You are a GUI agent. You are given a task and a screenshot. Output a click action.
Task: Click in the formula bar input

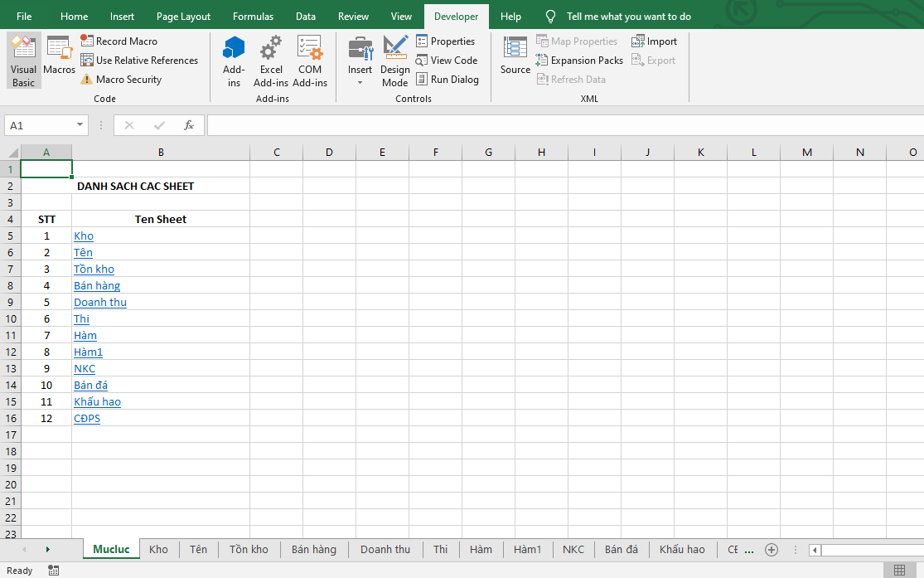pyautogui.click(x=564, y=125)
